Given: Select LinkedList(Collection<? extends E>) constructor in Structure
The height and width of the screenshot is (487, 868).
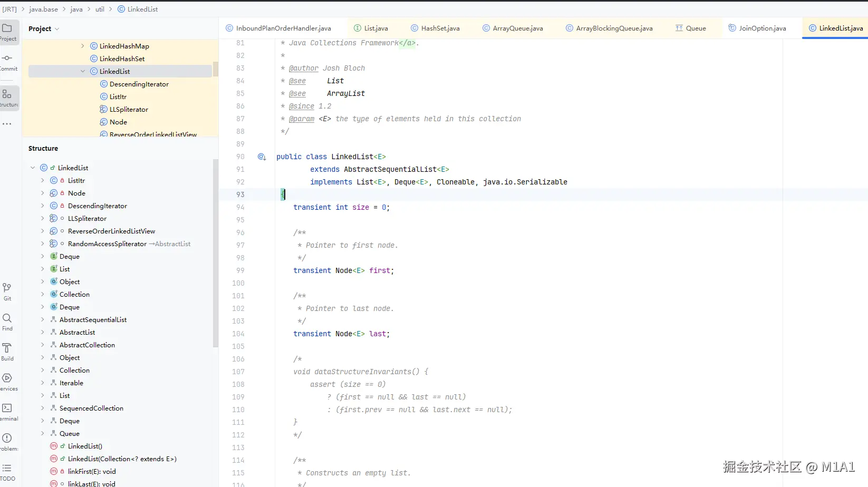Looking at the screenshot, I should click(x=122, y=459).
